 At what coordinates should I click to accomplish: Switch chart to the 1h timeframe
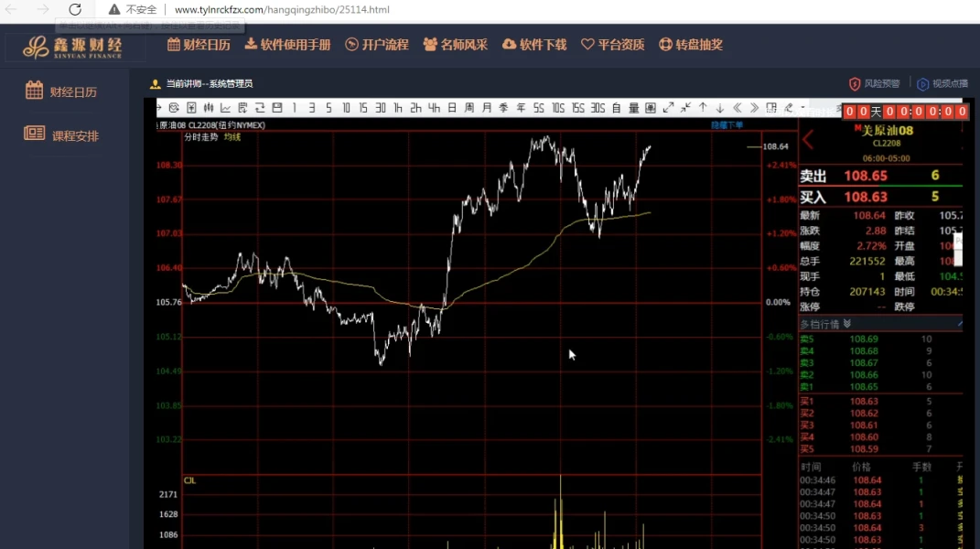pos(398,108)
